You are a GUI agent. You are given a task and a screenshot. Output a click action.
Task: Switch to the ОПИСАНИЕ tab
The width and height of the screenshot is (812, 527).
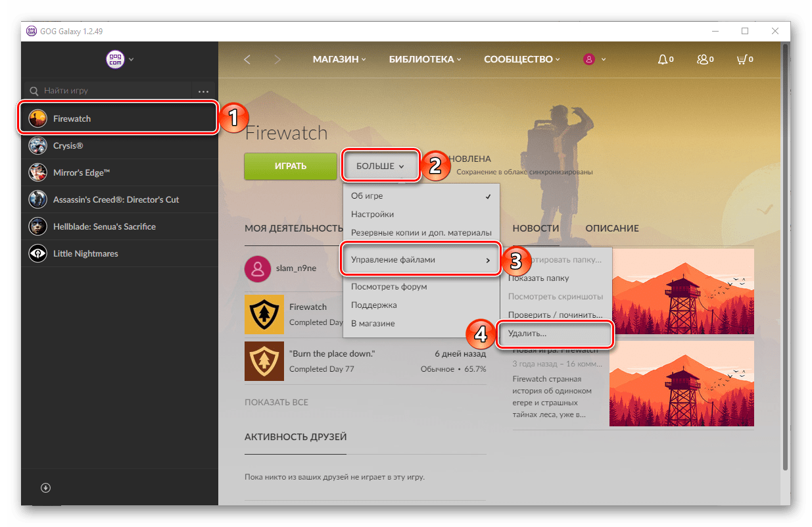click(612, 228)
